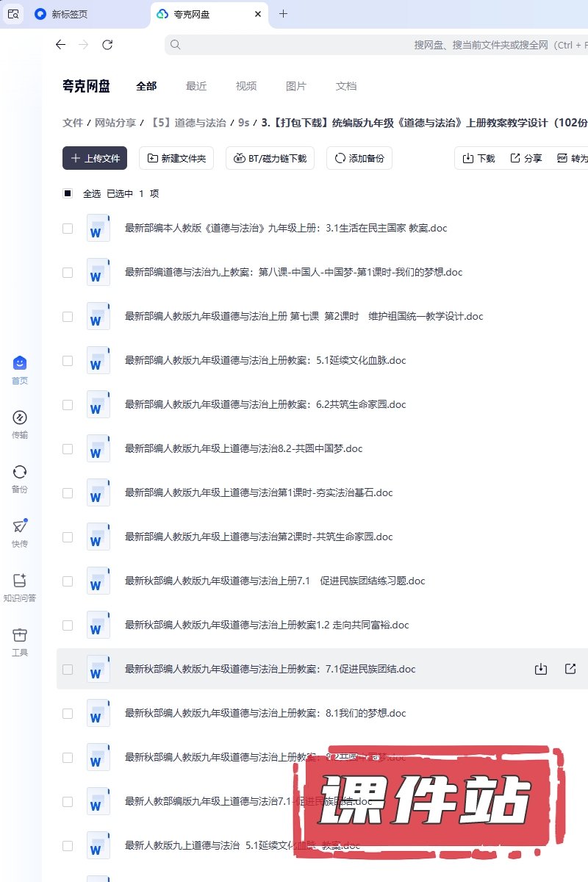Toggle the 全选 select-all checkbox
This screenshot has height=882, width=588.
(x=68, y=193)
